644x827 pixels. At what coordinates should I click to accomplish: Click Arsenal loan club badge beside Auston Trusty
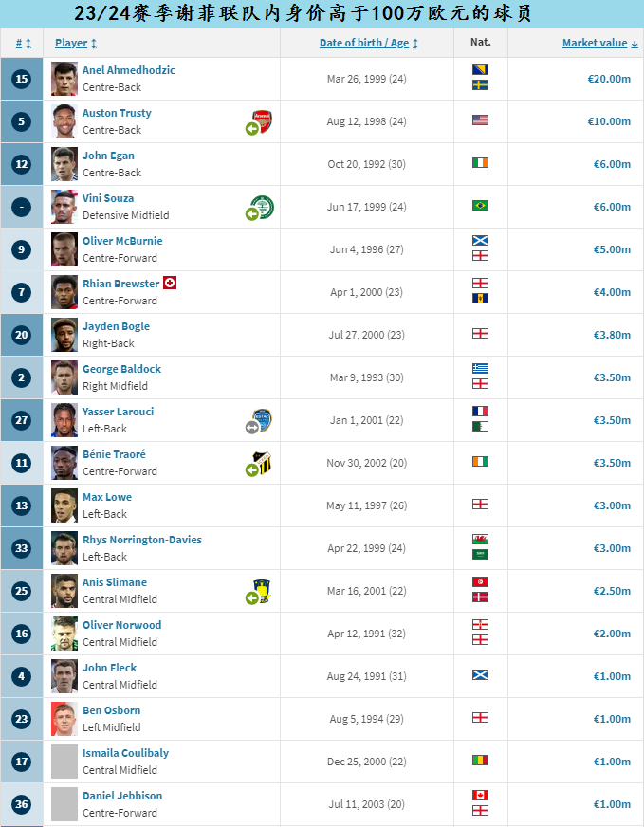[x=261, y=120]
